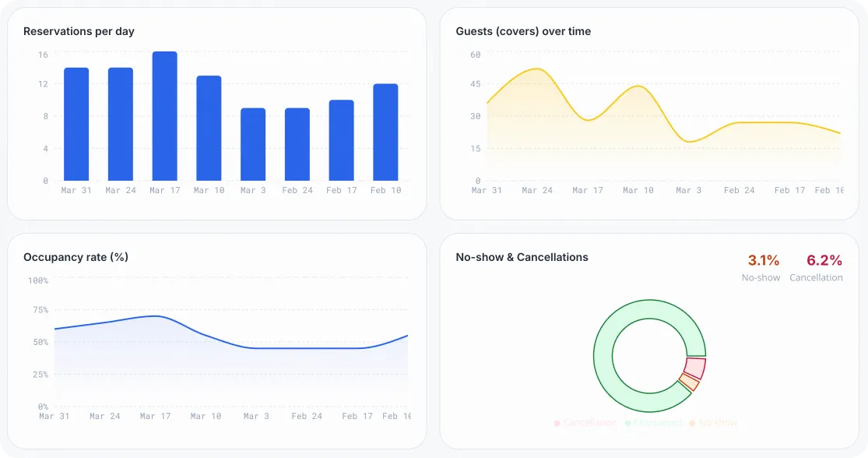
Task: Click the Mar 17 bar in Reservations chart
Action: pos(164,117)
